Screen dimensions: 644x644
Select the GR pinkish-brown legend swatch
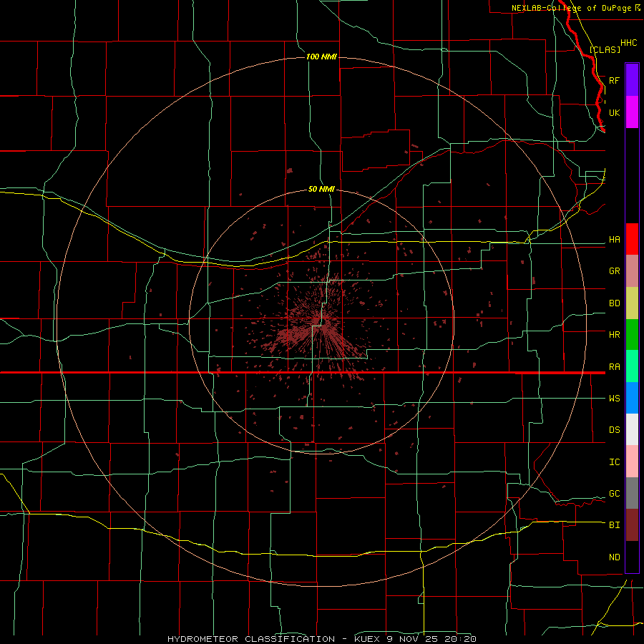pos(632,271)
